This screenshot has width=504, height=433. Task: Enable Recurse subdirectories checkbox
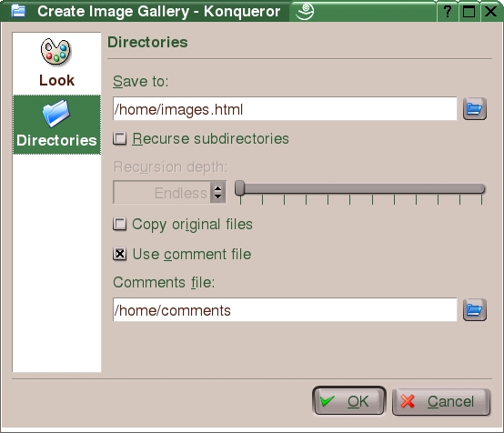119,138
